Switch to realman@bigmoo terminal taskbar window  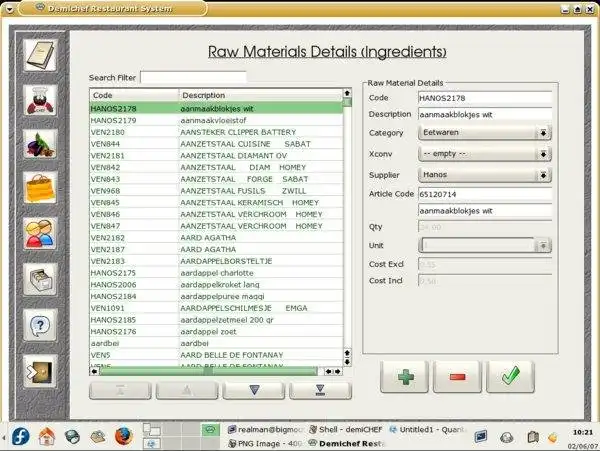coord(266,430)
